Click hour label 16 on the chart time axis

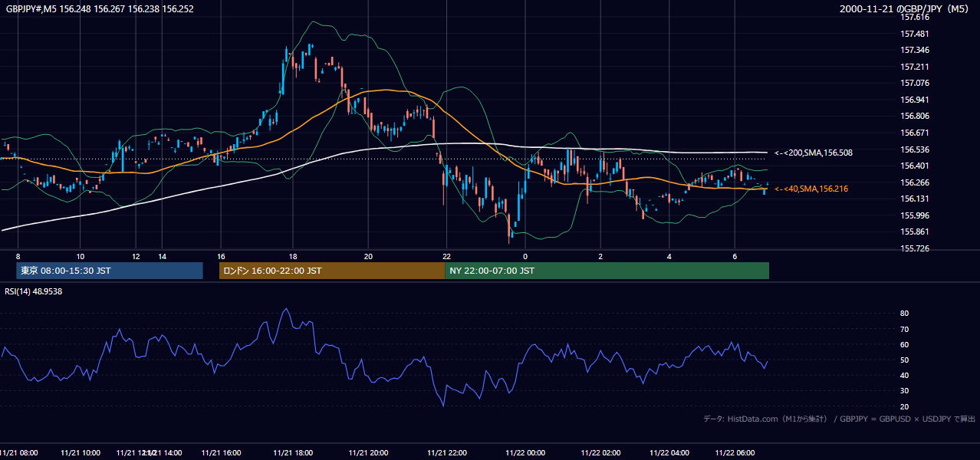coord(221,256)
